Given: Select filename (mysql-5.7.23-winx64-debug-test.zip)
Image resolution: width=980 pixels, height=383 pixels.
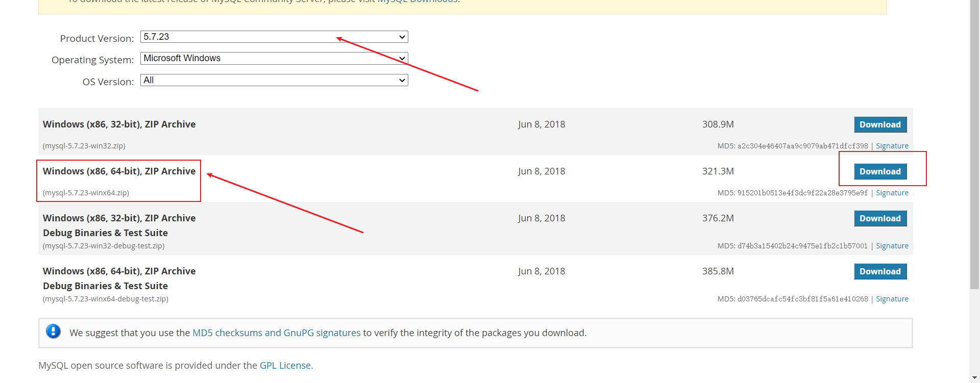Looking at the screenshot, I should (x=105, y=299).
